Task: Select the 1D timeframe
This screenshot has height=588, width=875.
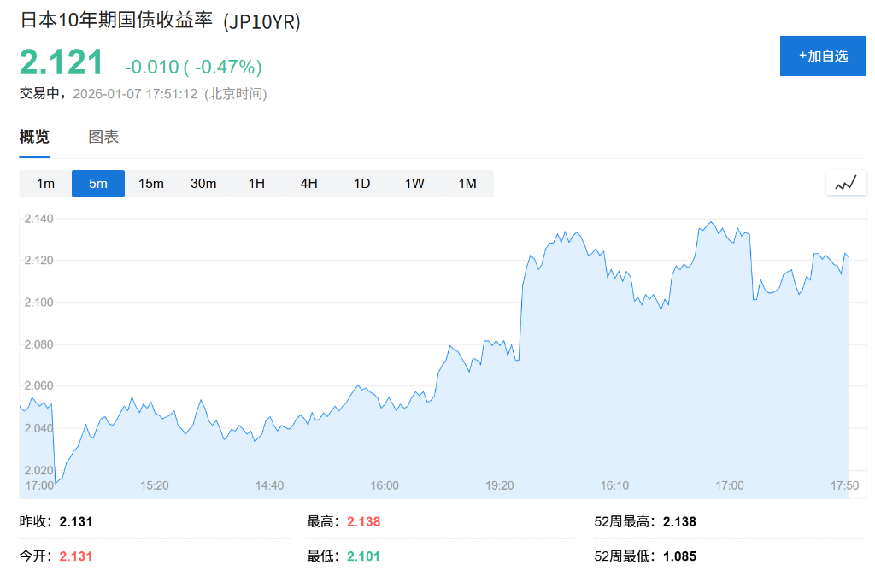Action: (x=361, y=183)
